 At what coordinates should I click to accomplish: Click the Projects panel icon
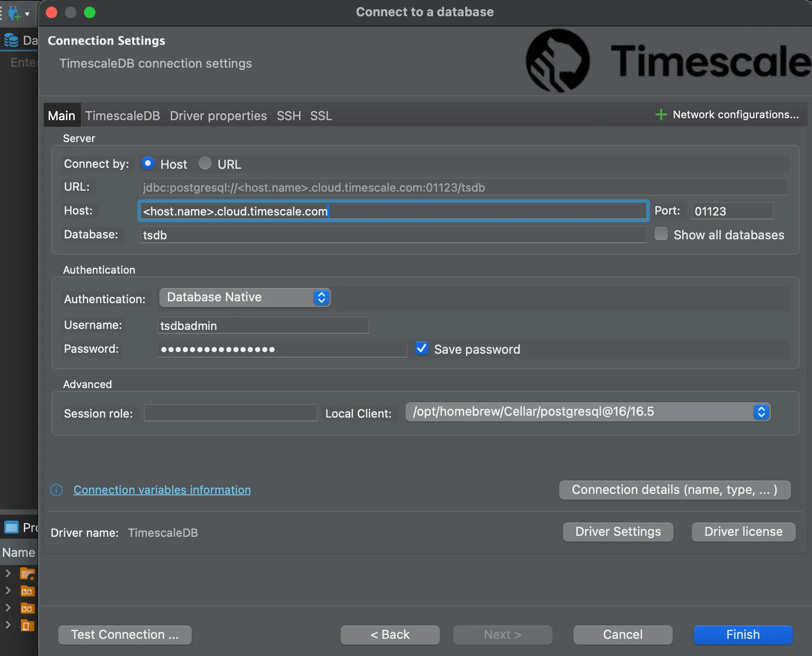pyautogui.click(x=11, y=527)
